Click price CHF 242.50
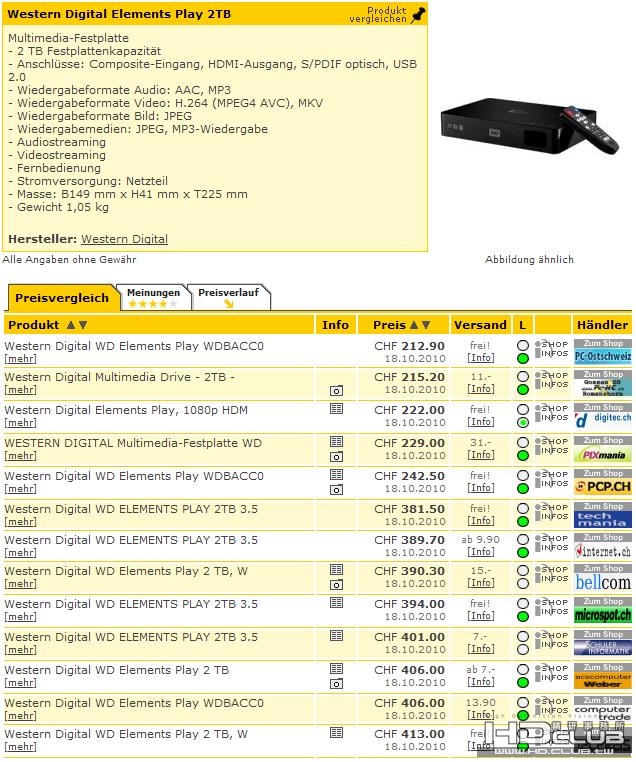 (x=410, y=476)
